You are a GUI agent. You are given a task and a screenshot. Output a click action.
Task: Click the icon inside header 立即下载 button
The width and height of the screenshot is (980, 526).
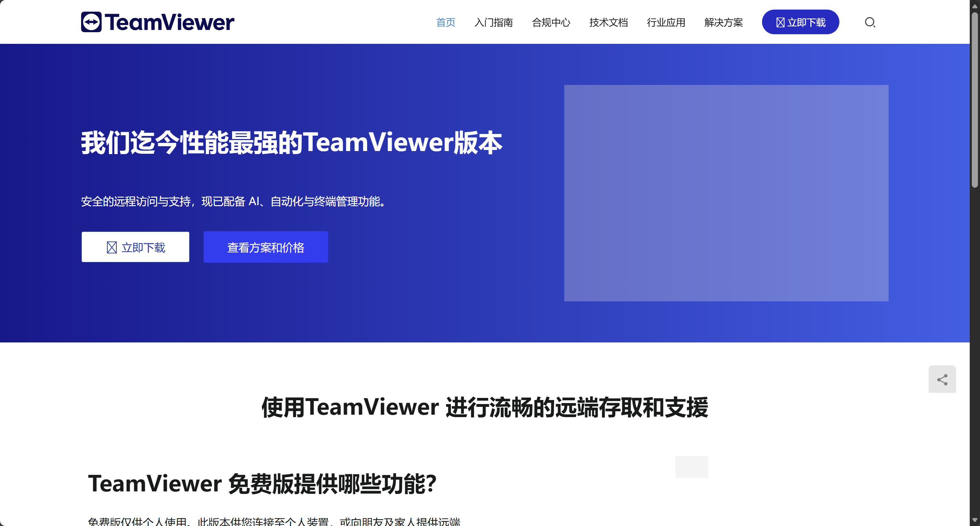point(780,23)
